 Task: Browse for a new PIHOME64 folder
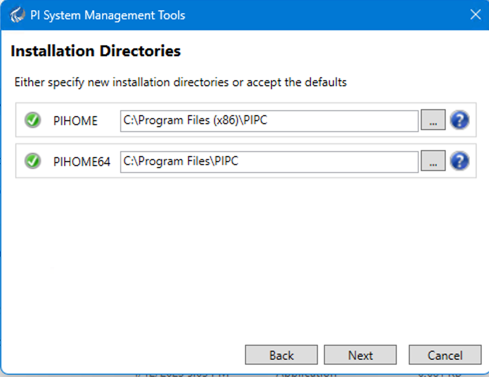(x=433, y=161)
